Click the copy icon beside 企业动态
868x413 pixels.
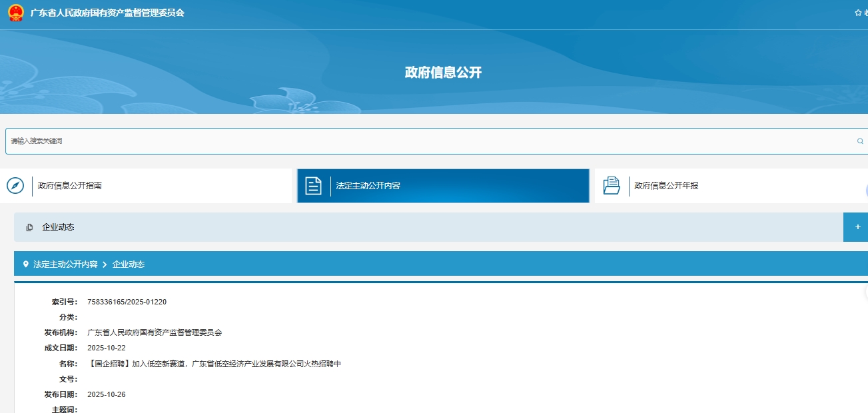29,226
